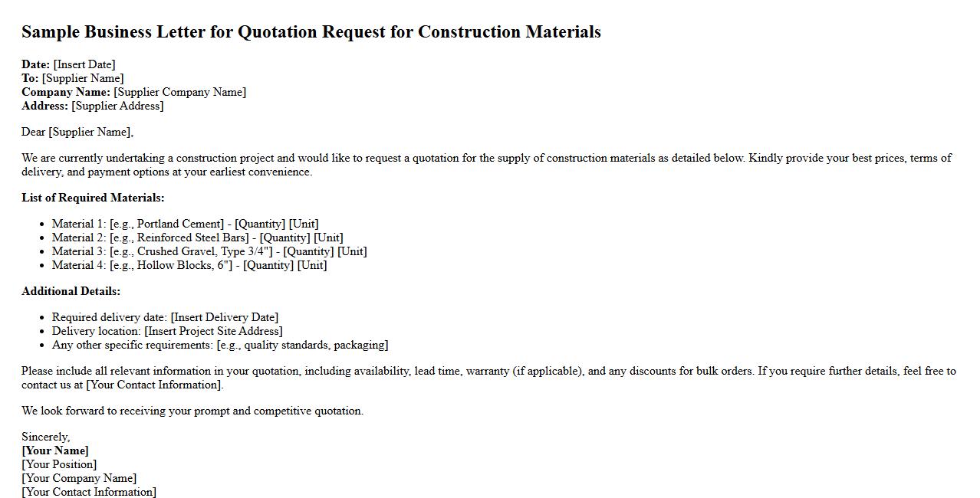The height and width of the screenshot is (498, 980).
Task: Click the "Dear [Supplier Name]," salutation line
Action: [x=77, y=132]
